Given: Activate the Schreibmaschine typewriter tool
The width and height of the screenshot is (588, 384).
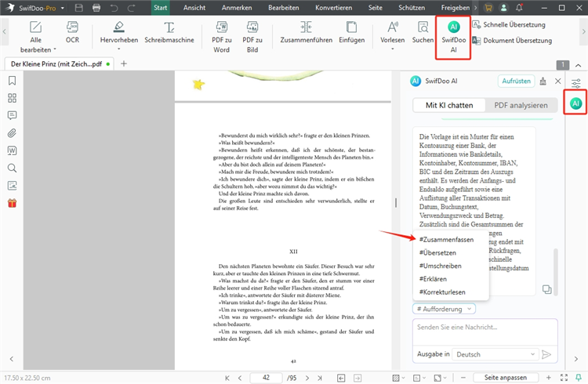Looking at the screenshot, I should 169,32.
